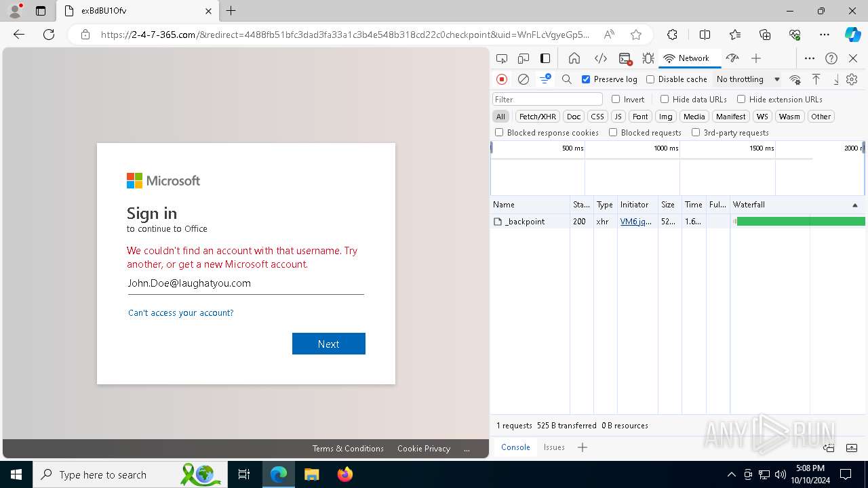
Task: Toggle the network filter bar
Action: 545,79
